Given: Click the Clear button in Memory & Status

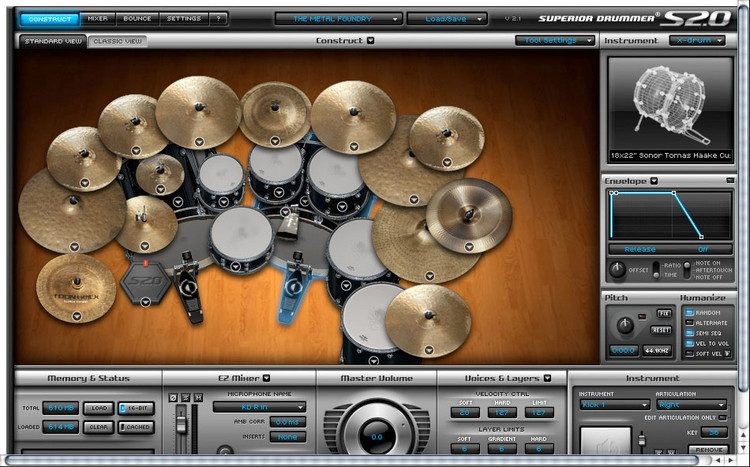Looking at the screenshot, I should tap(99, 427).
